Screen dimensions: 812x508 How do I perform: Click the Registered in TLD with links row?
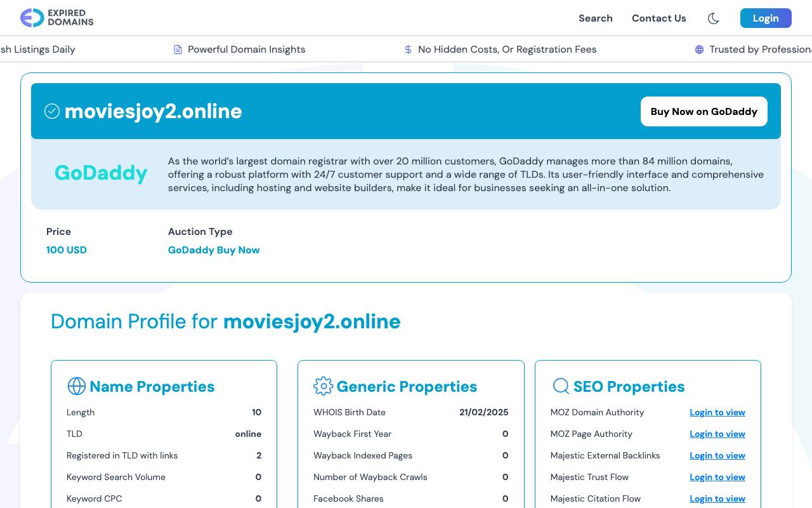click(x=164, y=455)
